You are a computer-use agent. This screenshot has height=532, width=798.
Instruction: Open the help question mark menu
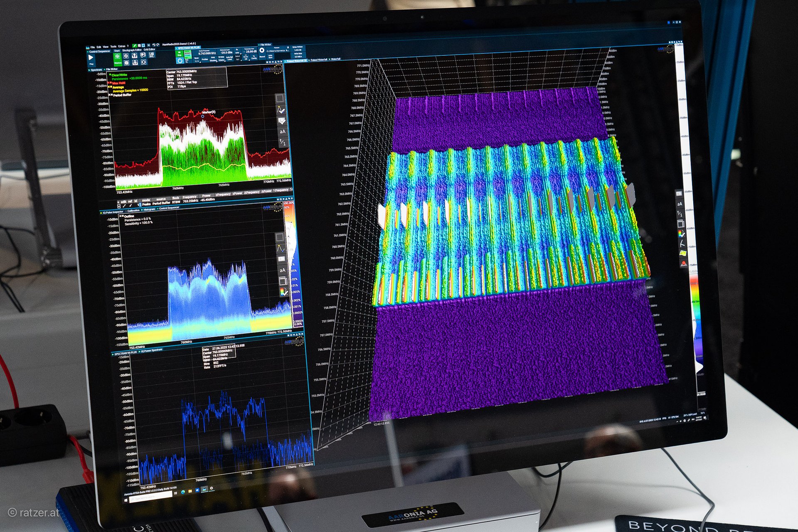[x=128, y=46]
